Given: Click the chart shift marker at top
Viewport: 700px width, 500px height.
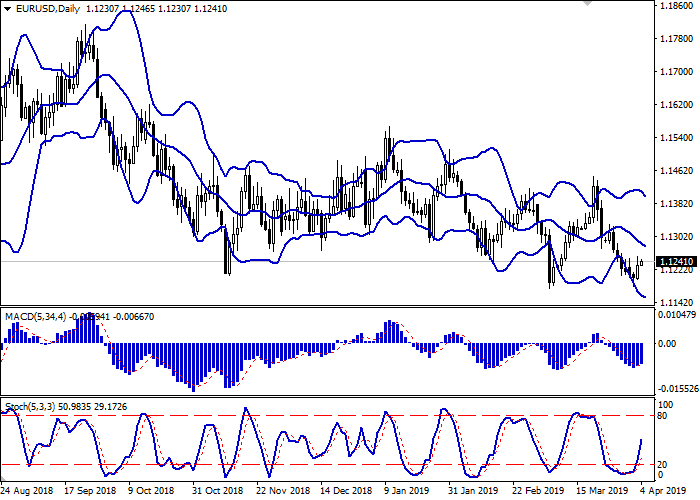Looking at the screenshot, I should click(x=588, y=3).
